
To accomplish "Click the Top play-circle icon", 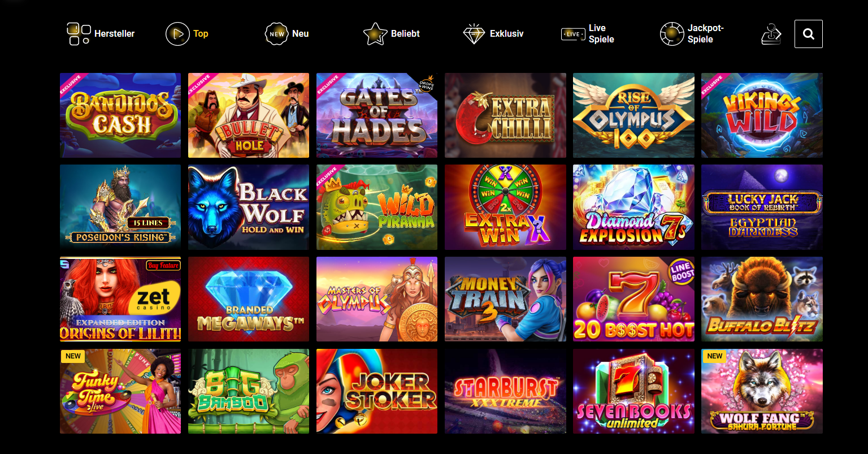I will 177,34.
